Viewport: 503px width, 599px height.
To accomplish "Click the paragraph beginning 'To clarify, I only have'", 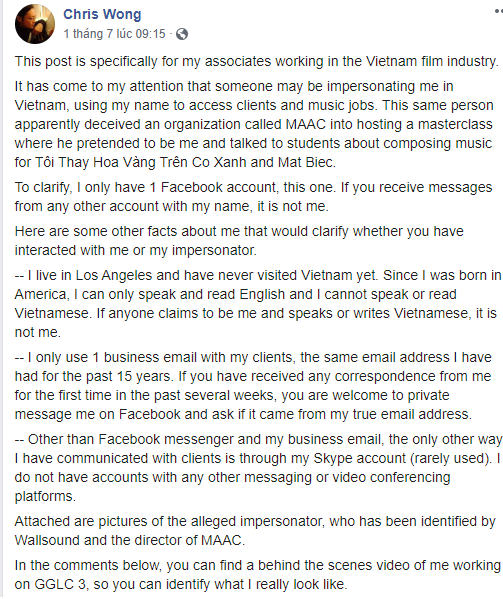I will pos(254,197).
